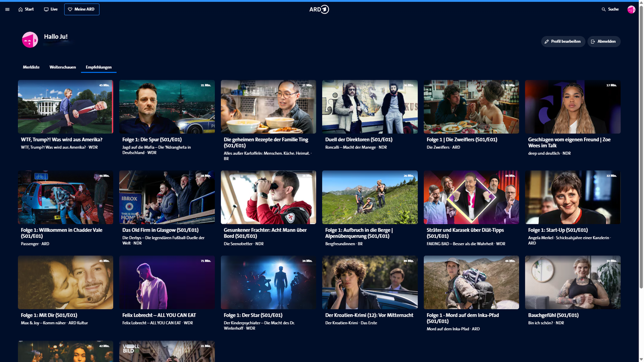Open Die Zweiflers thumbnail
The image size is (644, 362).
point(471,107)
